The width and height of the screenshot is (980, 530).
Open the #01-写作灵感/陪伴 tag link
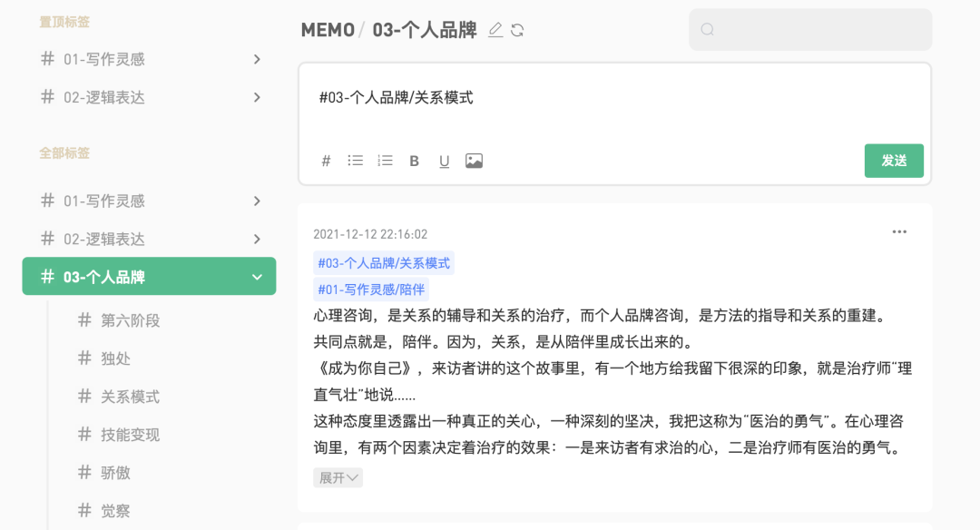click(371, 290)
